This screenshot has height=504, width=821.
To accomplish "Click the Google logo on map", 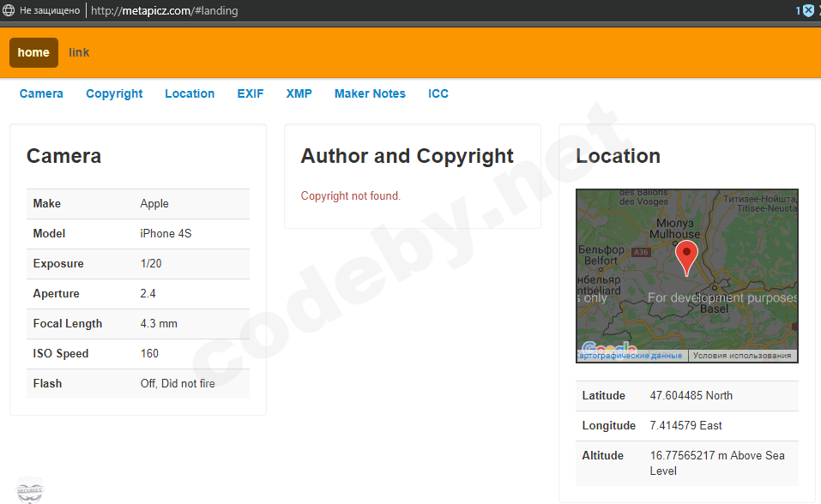I will point(609,348).
